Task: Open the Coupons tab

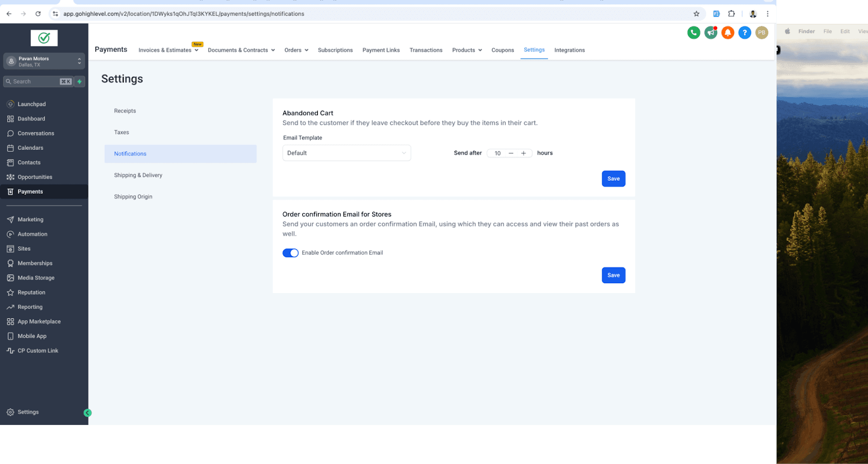Action: tap(502, 50)
